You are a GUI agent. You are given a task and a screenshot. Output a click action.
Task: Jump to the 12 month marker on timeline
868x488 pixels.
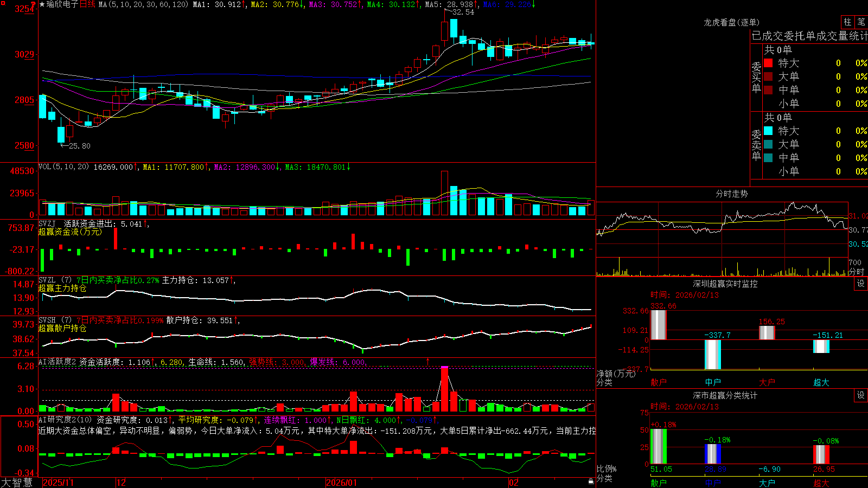[x=122, y=483]
